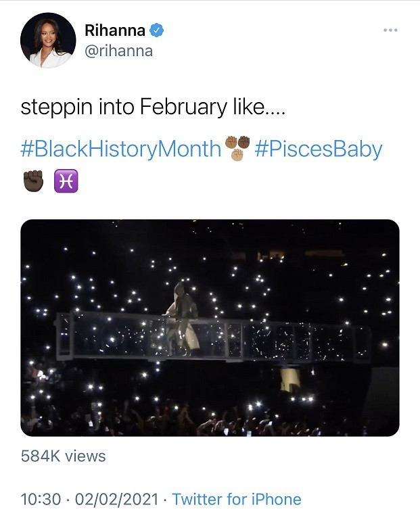Open the Twitter for iPhone link
This screenshot has width=420, height=520.
(x=237, y=500)
